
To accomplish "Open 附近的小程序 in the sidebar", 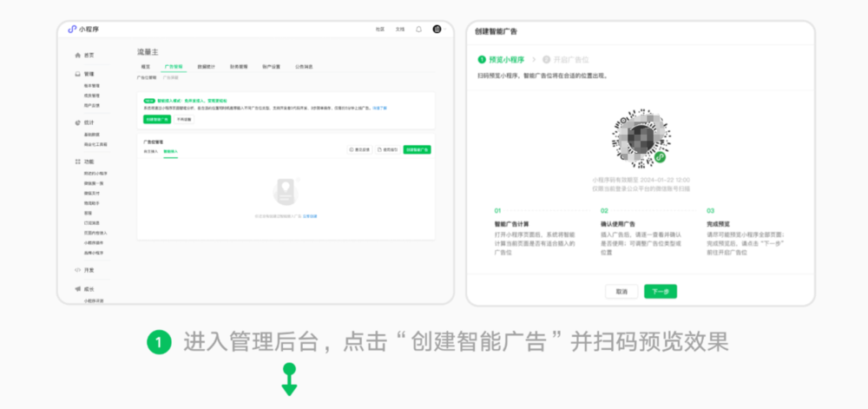I will tap(95, 173).
